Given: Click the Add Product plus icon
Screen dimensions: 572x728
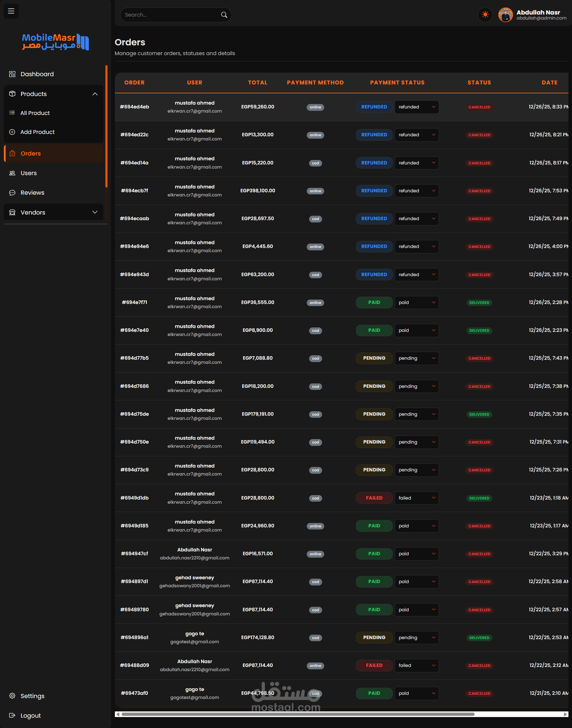Looking at the screenshot, I should pyautogui.click(x=12, y=132).
